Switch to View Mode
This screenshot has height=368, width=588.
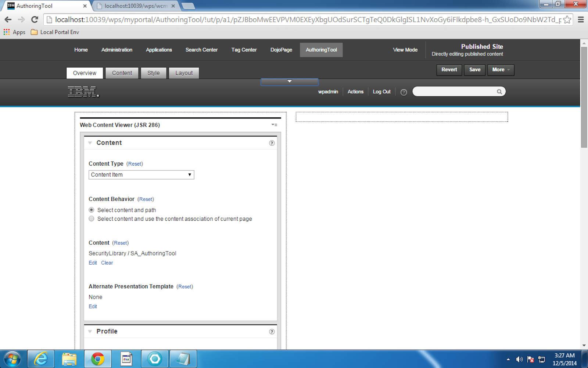pos(405,50)
